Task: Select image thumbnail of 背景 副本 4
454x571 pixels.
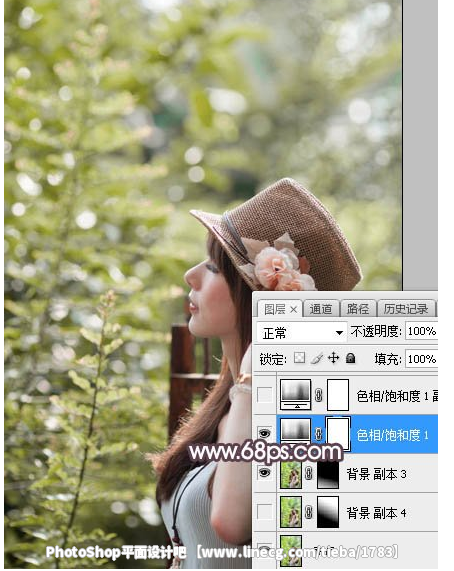Action: (x=291, y=512)
